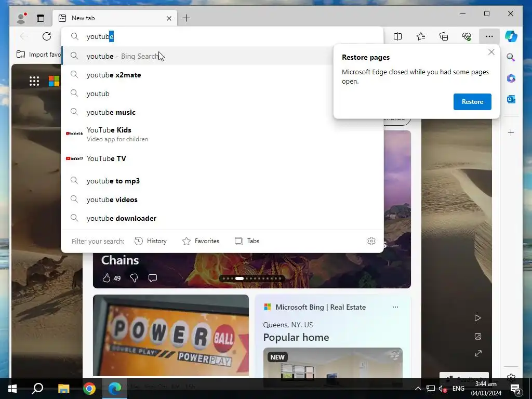
Task: Filter search by History
Action: (x=151, y=241)
